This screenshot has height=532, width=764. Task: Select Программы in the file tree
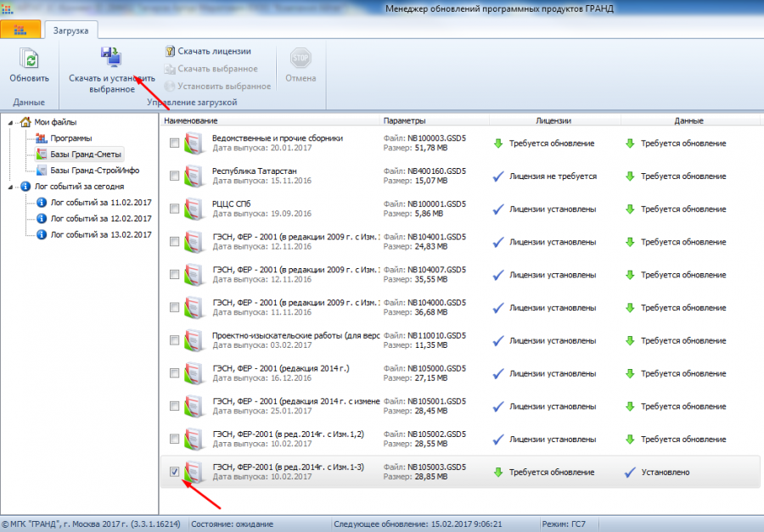click(70, 138)
